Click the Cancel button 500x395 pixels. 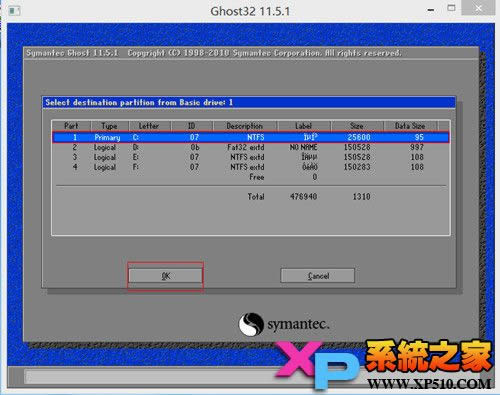(x=318, y=276)
